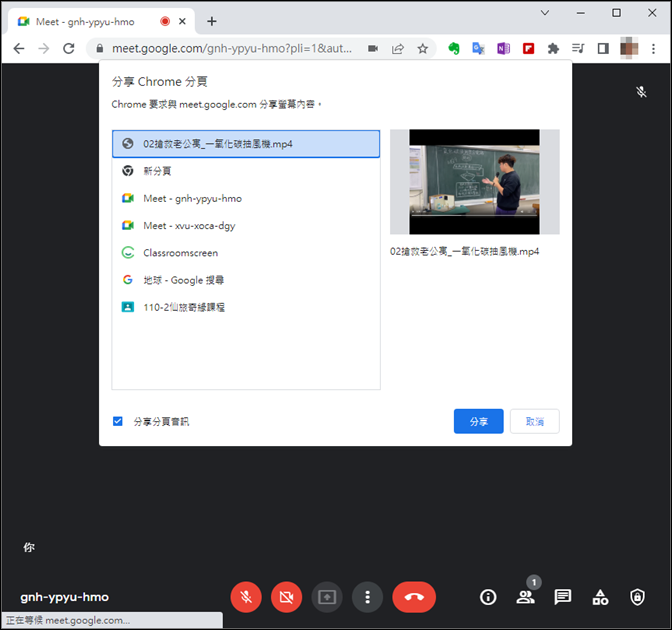Click the OneNote clipper extension icon
Screen dimensions: 672x630
pos(503,48)
